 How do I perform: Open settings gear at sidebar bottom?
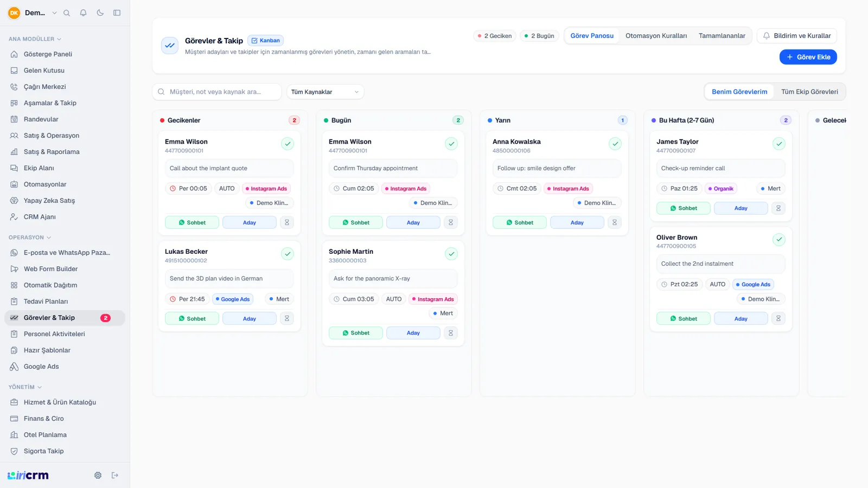point(98,476)
